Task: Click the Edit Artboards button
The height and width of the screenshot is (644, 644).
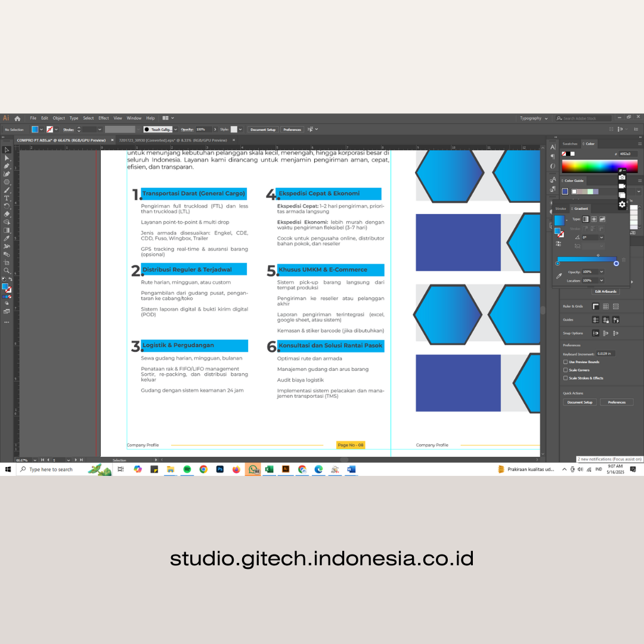Action: coord(605,292)
